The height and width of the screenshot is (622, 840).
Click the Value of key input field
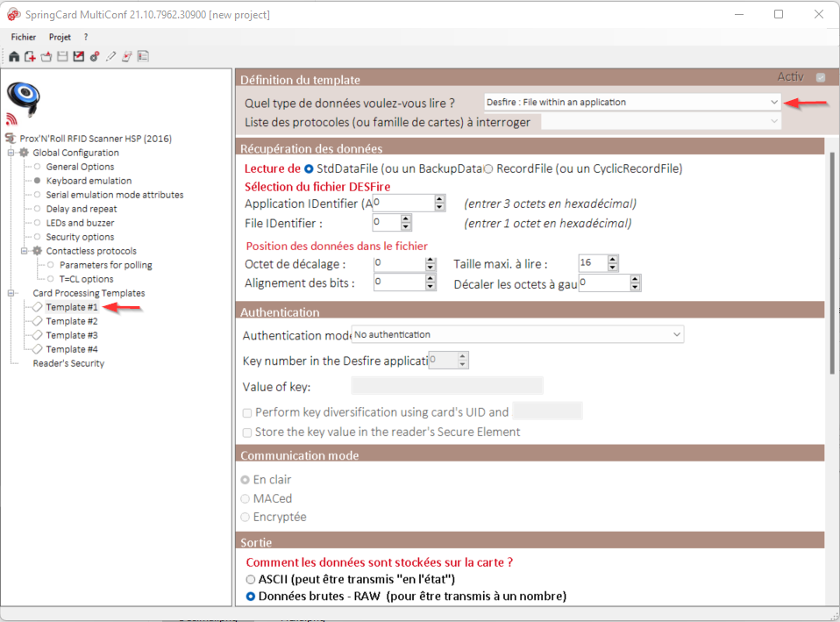(x=447, y=385)
